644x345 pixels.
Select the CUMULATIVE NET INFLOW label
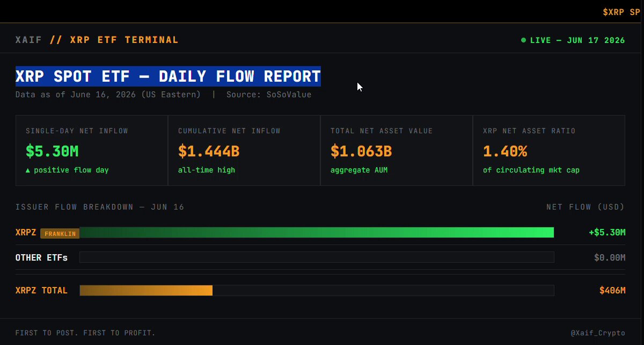[229, 131]
